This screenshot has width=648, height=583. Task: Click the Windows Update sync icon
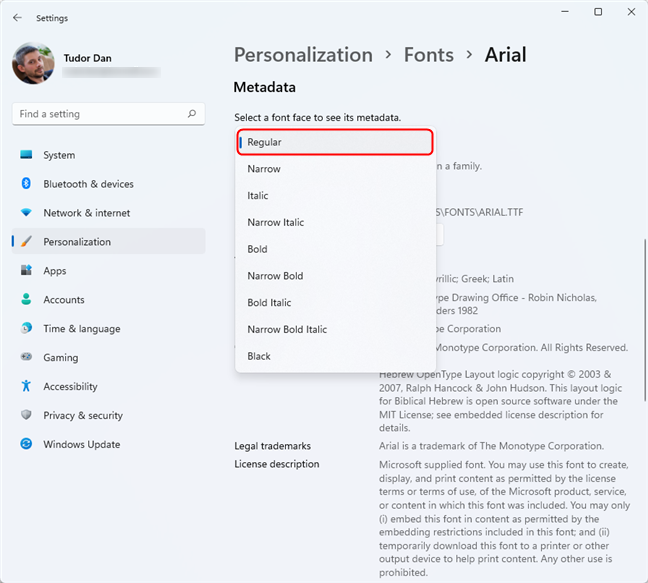pos(26,444)
